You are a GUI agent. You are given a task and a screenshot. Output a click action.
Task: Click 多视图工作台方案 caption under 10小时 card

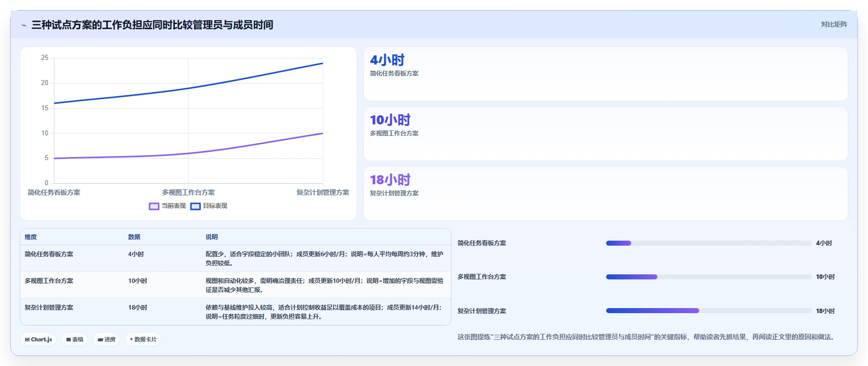[394, 133]
